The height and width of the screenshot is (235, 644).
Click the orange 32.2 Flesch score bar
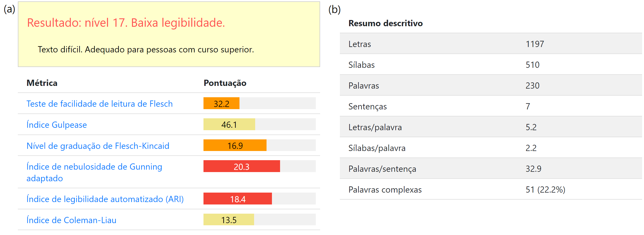[x=221, y=103]
